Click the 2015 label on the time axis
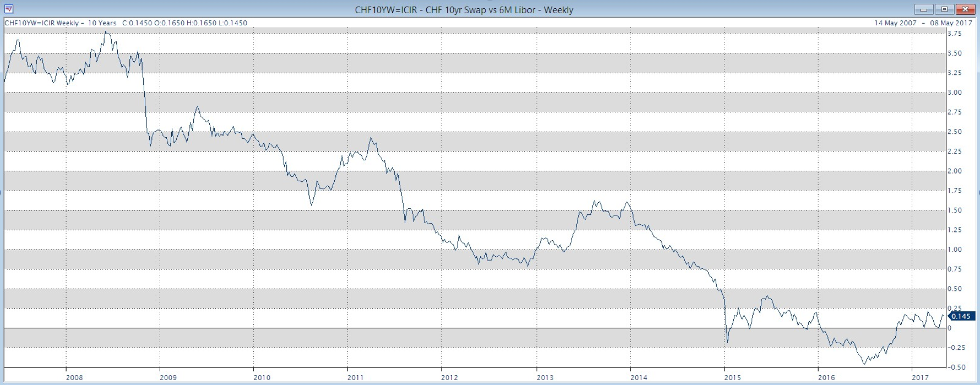This screenshot has width=980, height=385. tap(732, 377)
